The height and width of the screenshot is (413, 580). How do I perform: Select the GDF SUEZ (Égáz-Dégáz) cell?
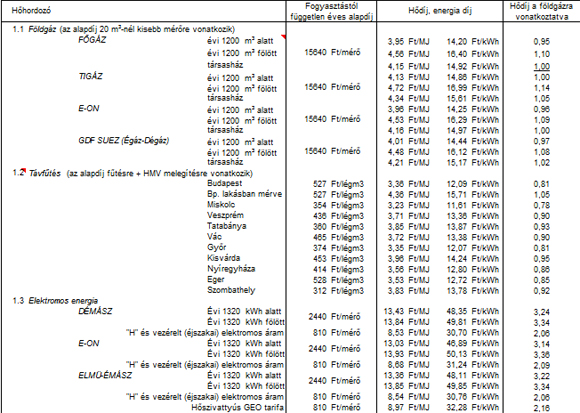(124, 141)
